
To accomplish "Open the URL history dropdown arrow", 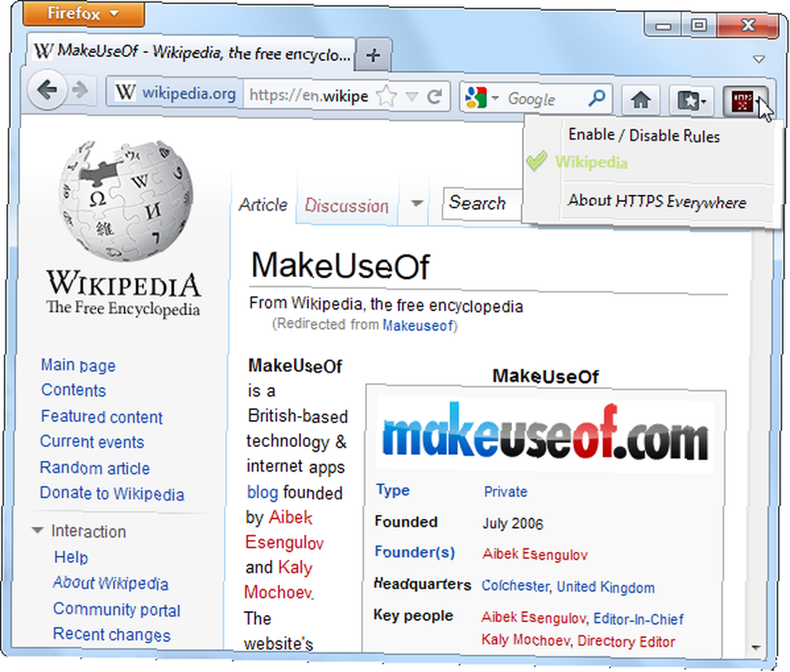I will 412,96.
